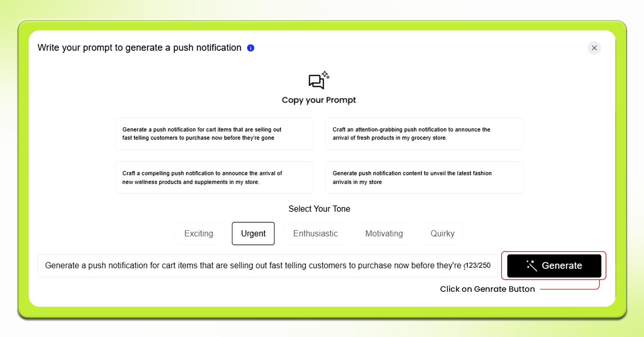Select the cart items selling out prompt template
This screenshot has width=644, height=337.
tap(214, 134)
